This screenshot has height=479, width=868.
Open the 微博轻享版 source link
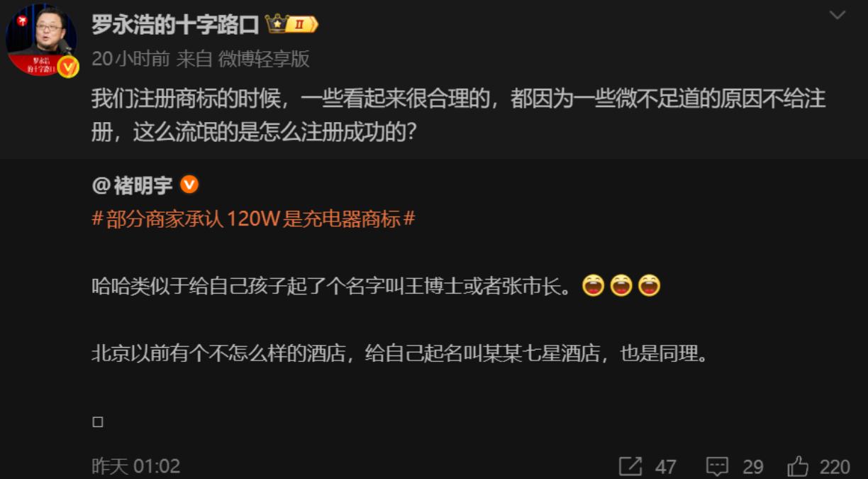(264, 59)
